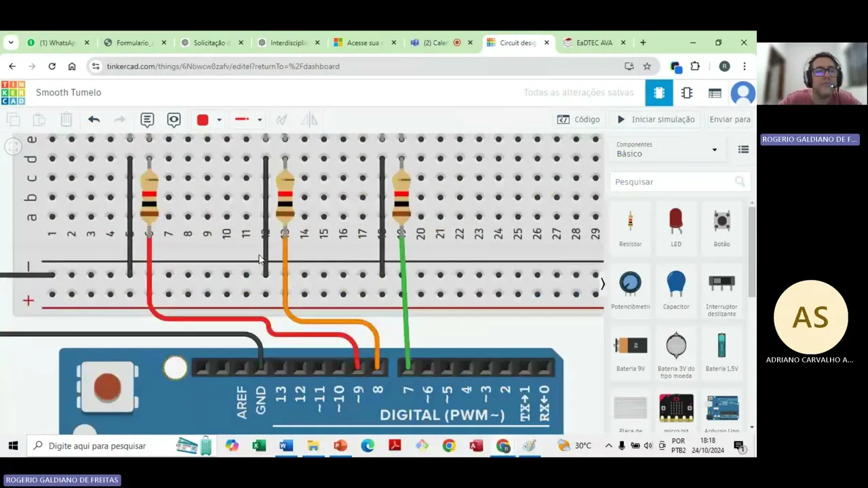
Task: Click the rotate component icon
Action: coord(281,119)
